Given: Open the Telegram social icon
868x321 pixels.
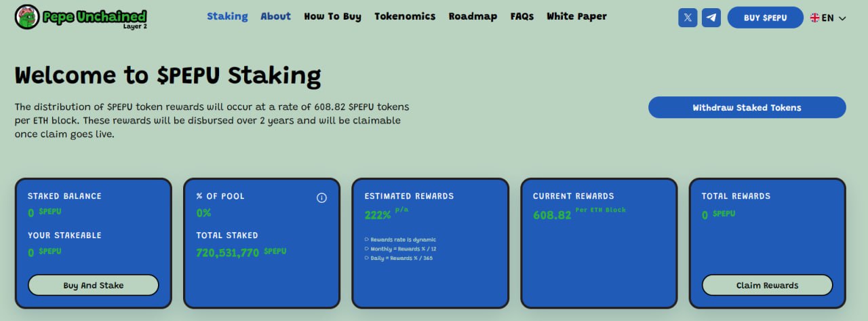Looking at the screenshot, I should pos(711,18).
